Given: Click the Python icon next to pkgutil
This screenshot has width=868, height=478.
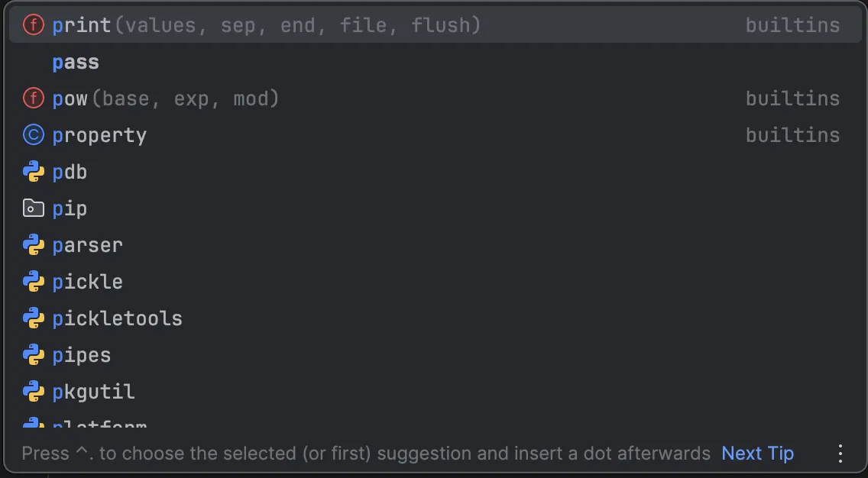Looking at the screenshot, I should [32, 391].
